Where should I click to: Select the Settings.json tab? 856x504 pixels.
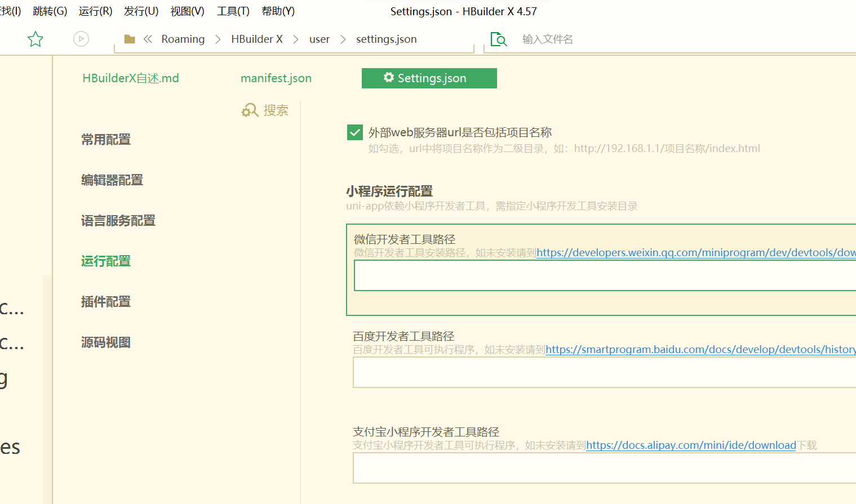(429, 78)
